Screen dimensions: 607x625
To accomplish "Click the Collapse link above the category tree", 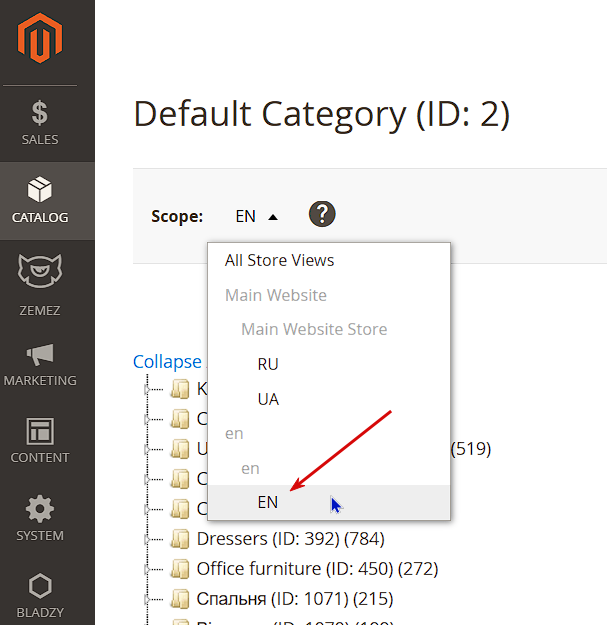I will tap(167, 362).
